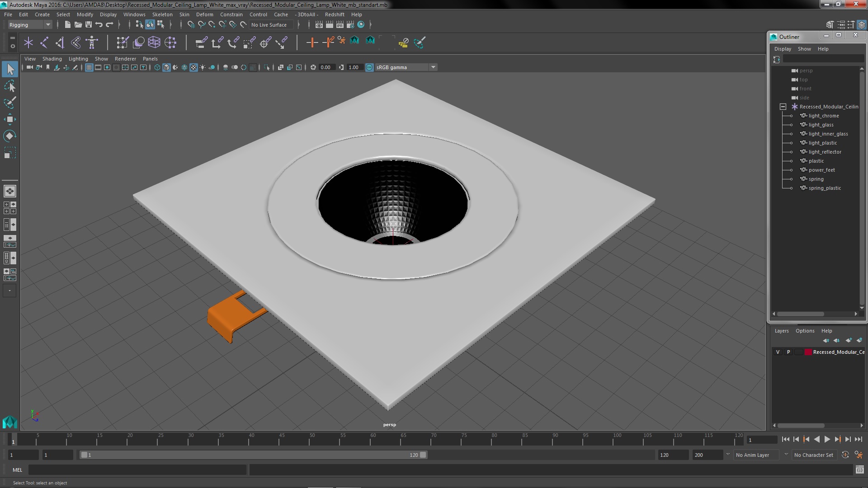Activate the Paint selection tool
This screenshot has height=488, width=868.
tap(10, 103)
